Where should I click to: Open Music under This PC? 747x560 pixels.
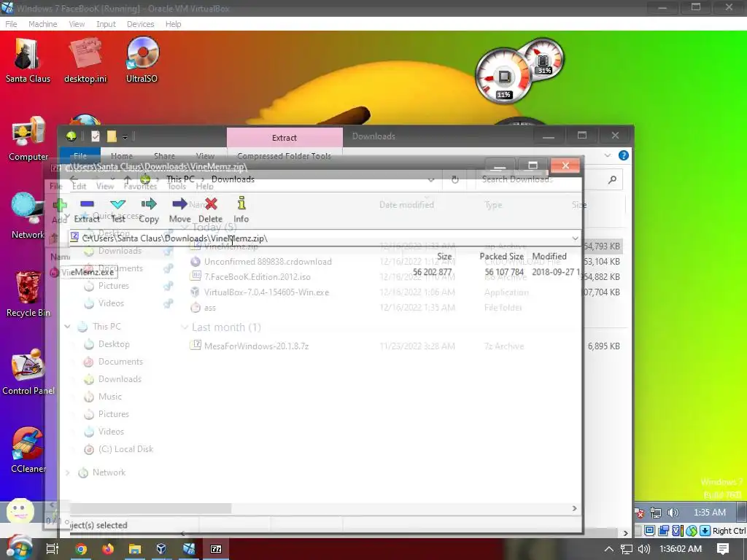pos(110,396)
